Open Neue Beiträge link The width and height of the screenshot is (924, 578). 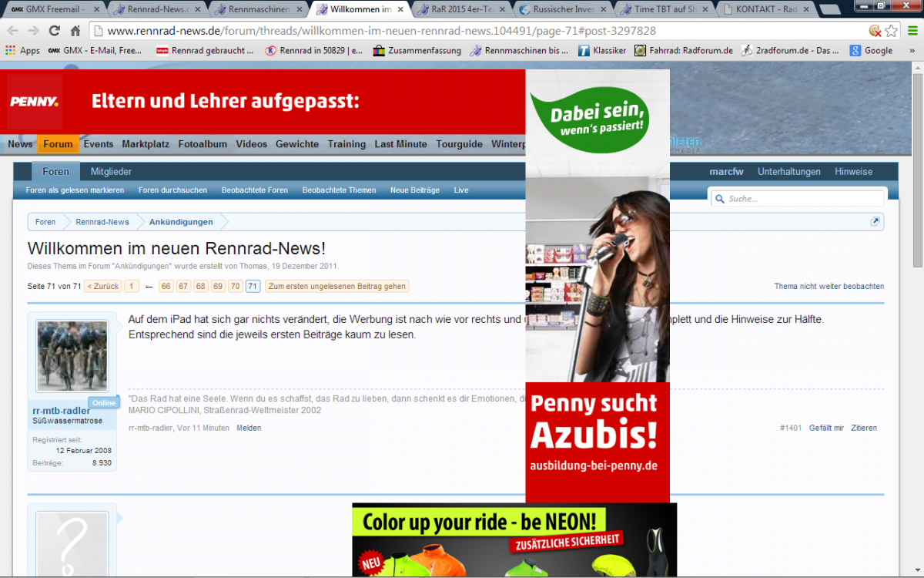point(415,190)
